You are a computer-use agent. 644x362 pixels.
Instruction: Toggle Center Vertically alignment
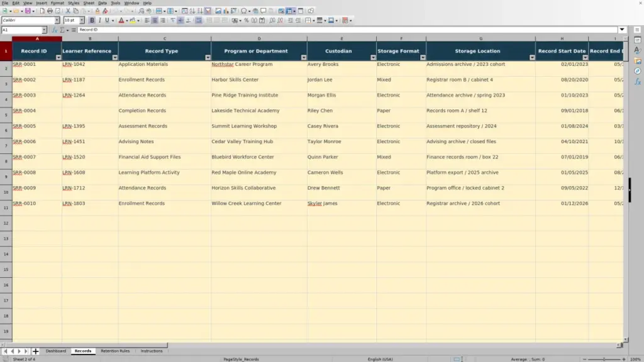click(x=180, y=20)
